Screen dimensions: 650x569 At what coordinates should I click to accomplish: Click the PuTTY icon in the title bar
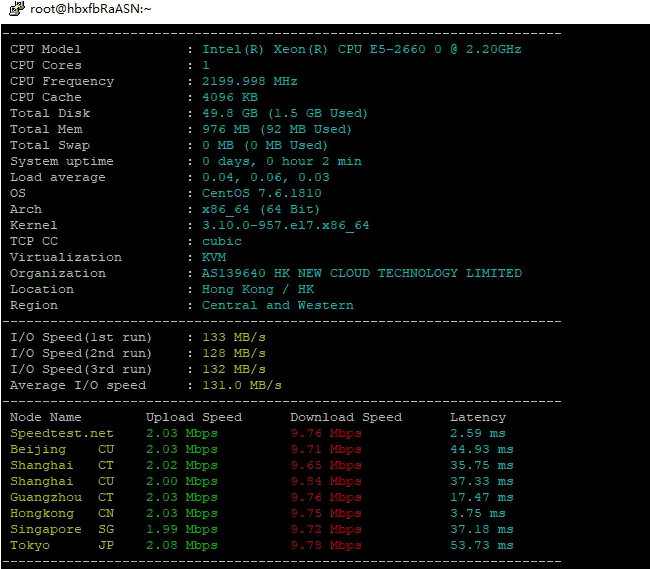pos(15,9)
